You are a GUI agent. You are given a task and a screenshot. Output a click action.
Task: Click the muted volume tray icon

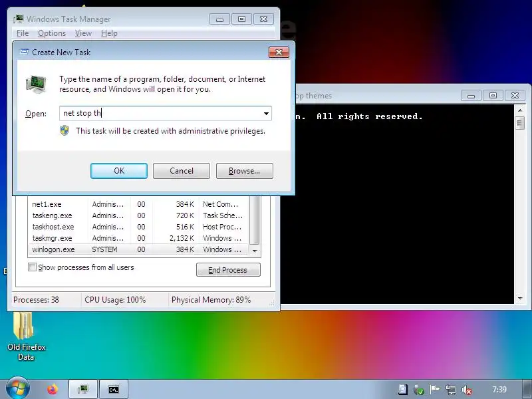(x=467, y=390)
